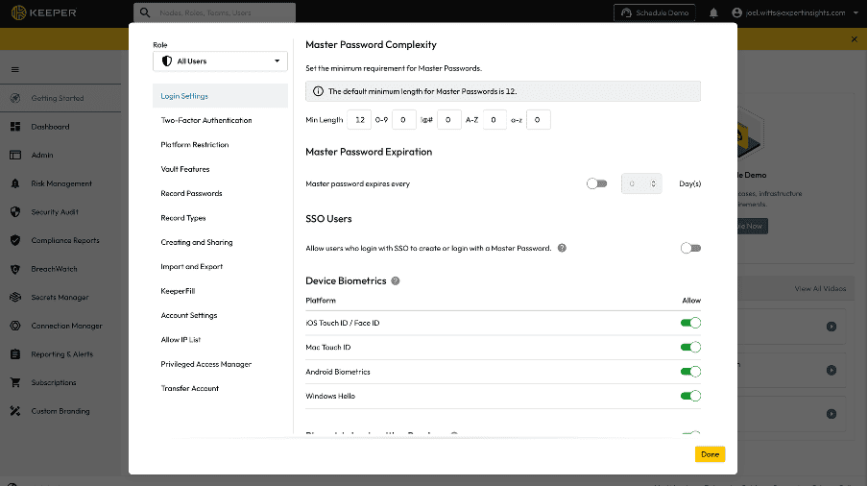Click the expiration Day(s) number field

click(x=641, y=183)
